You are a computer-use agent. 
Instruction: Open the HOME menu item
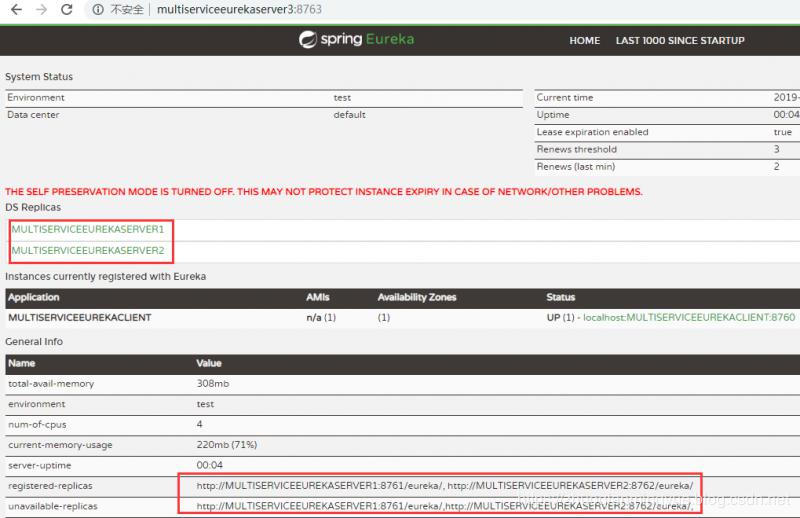584,40
